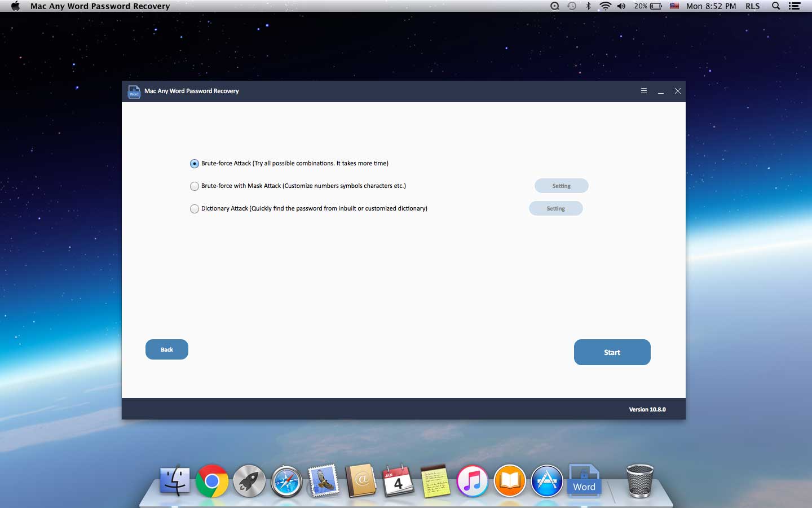Open the Word Password Recovery dock icon
The height and width of the screenshot is (508, 812).
584,480
